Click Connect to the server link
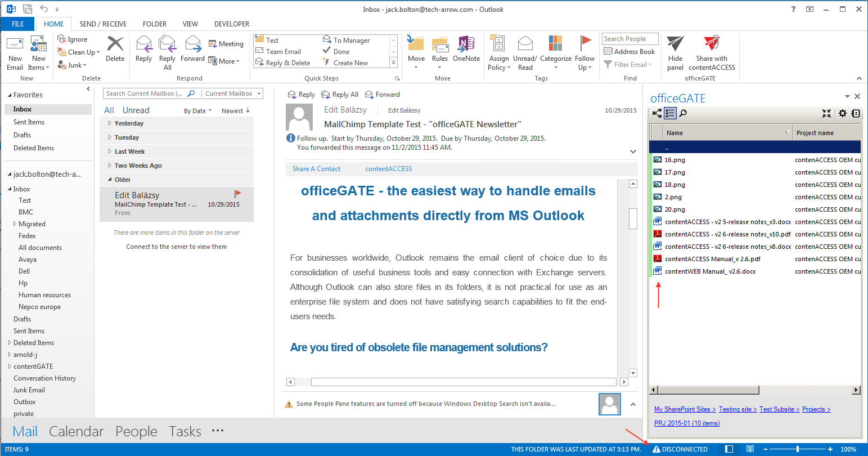Image resolution: width=868 pixels, height=456 pixels. click(x=176, y=247)
